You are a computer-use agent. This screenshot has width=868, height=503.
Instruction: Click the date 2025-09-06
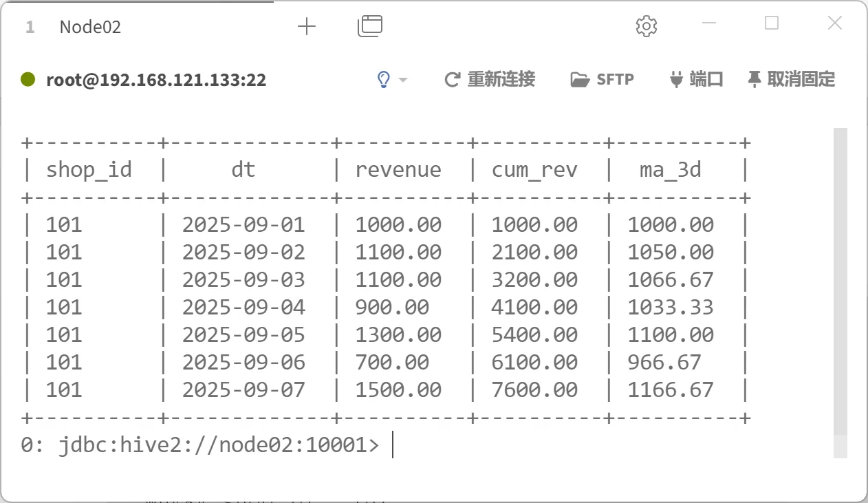(243, 362)
